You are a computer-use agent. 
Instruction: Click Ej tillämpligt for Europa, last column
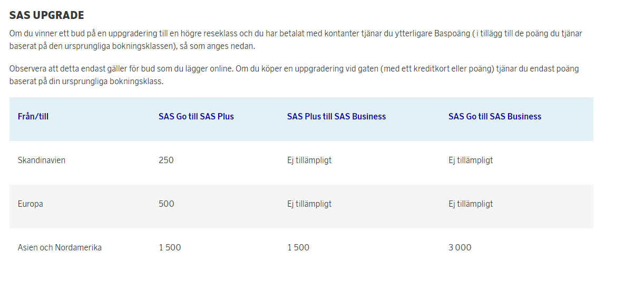(x=471, y=204)
